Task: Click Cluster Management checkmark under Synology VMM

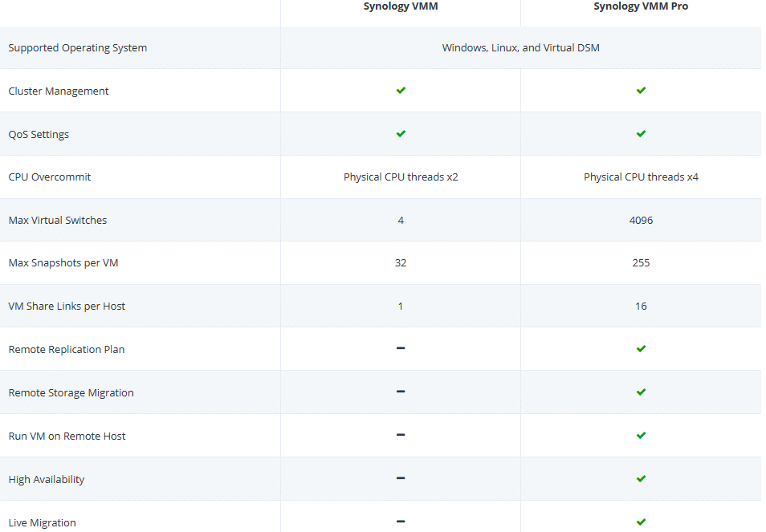Action: [401, 91]
